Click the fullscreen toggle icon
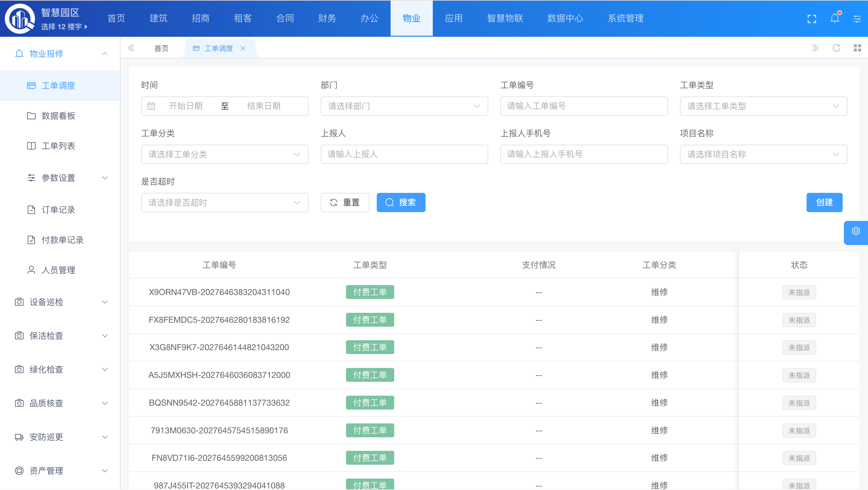868x490 pixels. tap(812, 19)
